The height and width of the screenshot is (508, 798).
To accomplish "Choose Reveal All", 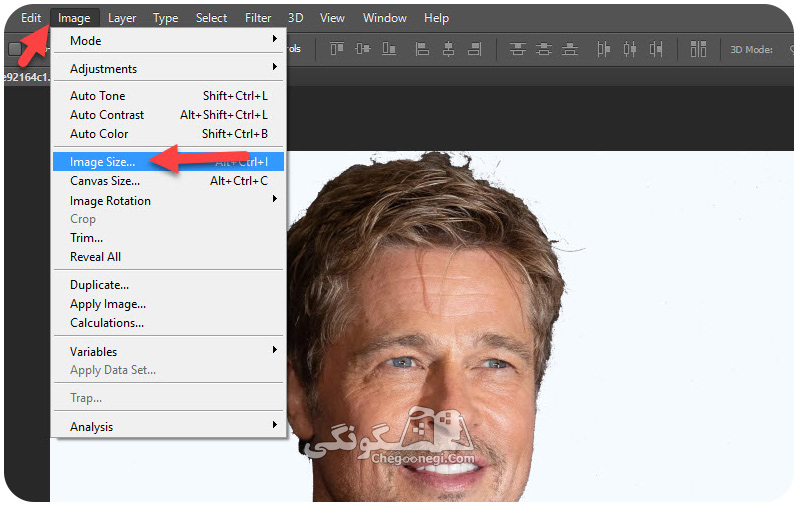I will (168, 257).
